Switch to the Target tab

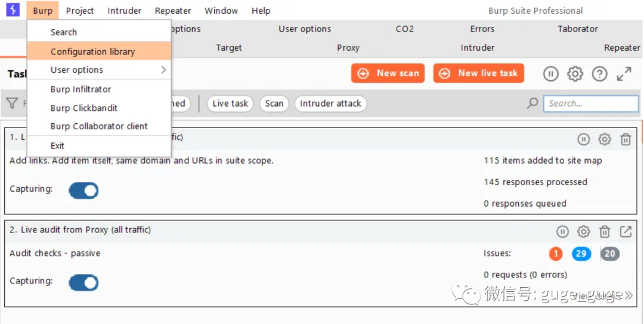click(x=229, y=48)
